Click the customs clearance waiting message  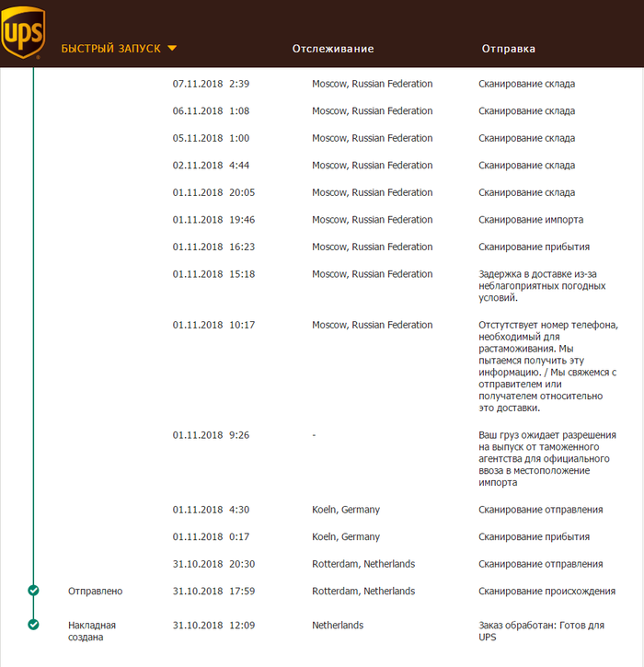point(545,457)
